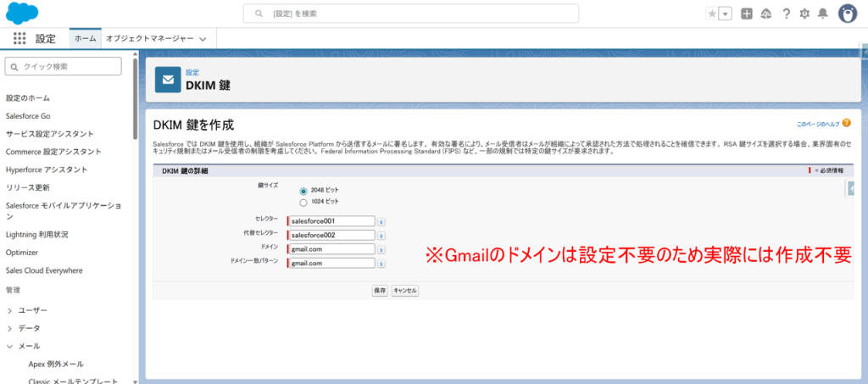Screen dimensions: 868x384
Task: Switch to the ホーム tab
Action: click(x=86, y=39)
